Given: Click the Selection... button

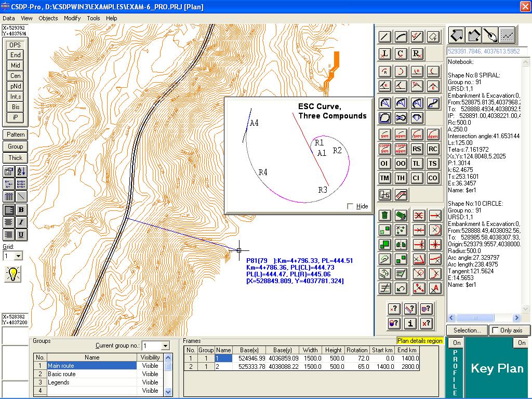Looking at the screenshot, I should (x=467, y=330).
